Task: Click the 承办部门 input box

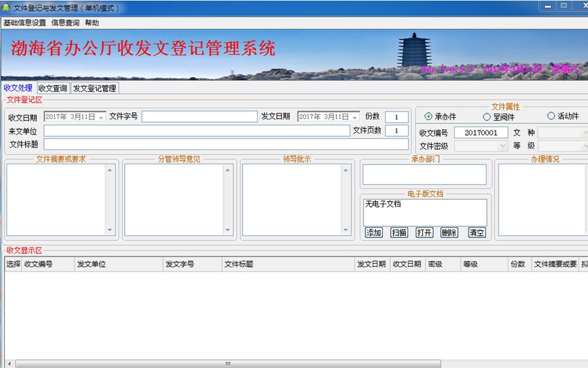Action: (x=425, y=174)
